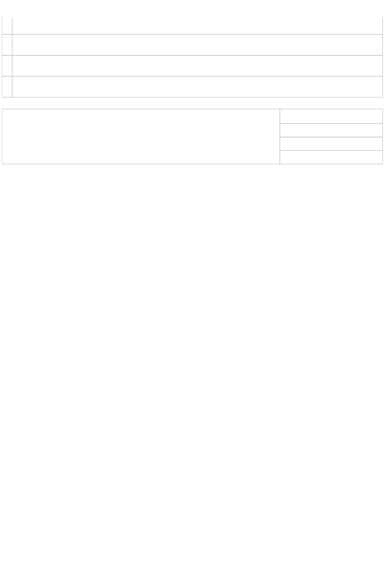Click the narrow left cell of the topmost partial row
This screenshot has height=569, width=392.
7,26
